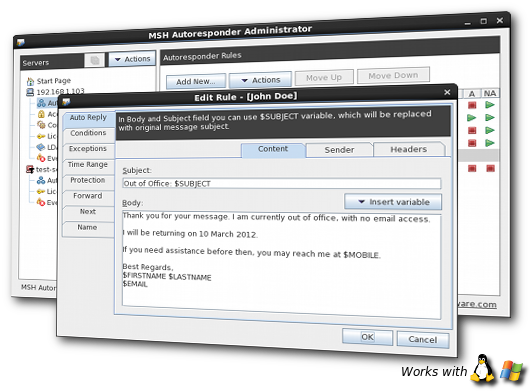
Task: Click the NA column header in rules table
Action: tap(490, 93)
